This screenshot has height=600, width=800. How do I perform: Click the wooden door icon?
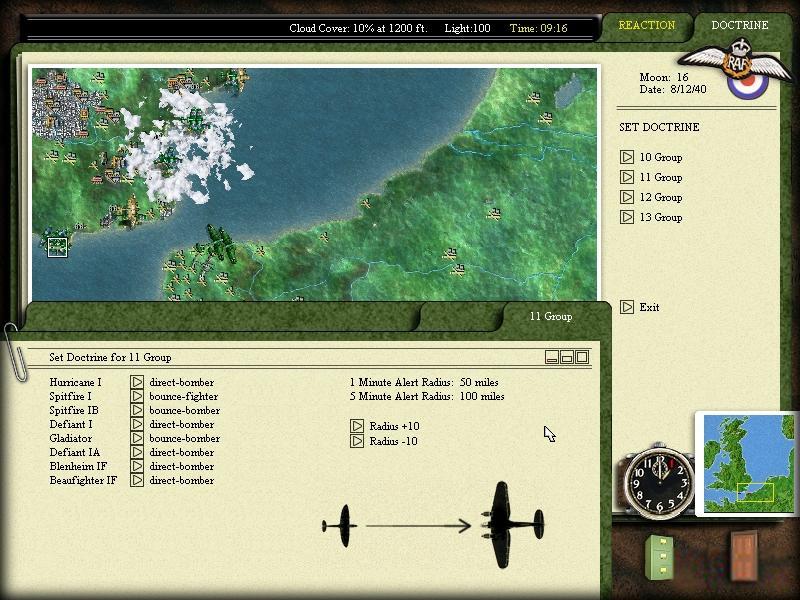click(744, 556)
